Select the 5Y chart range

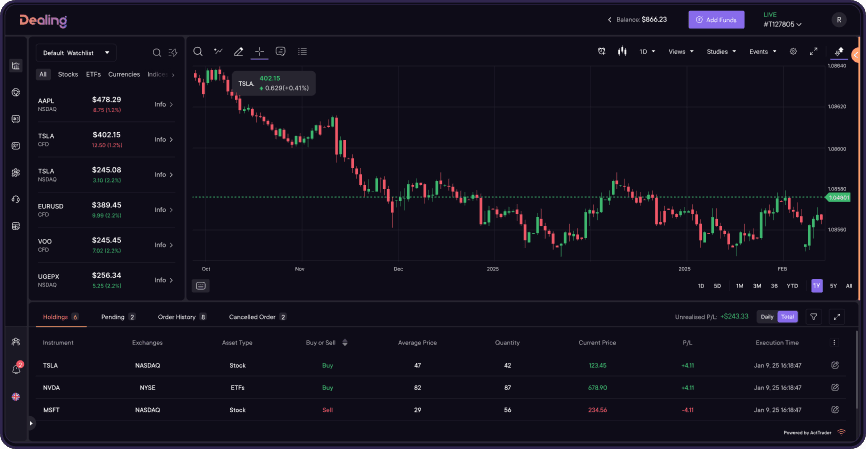pos(833,286)
